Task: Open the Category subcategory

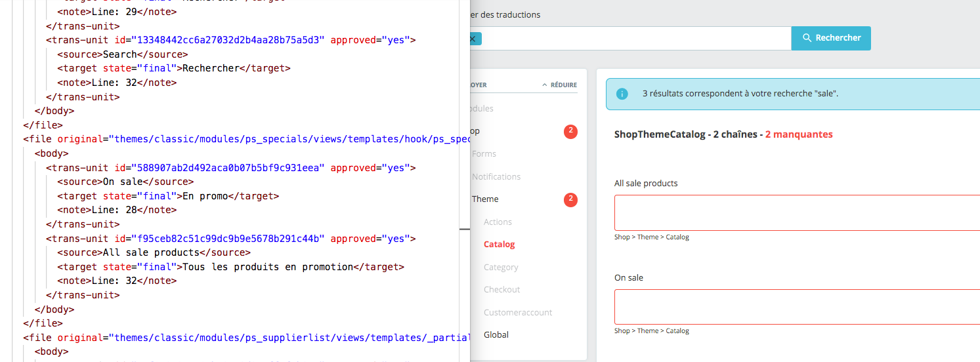Action: 501,267
